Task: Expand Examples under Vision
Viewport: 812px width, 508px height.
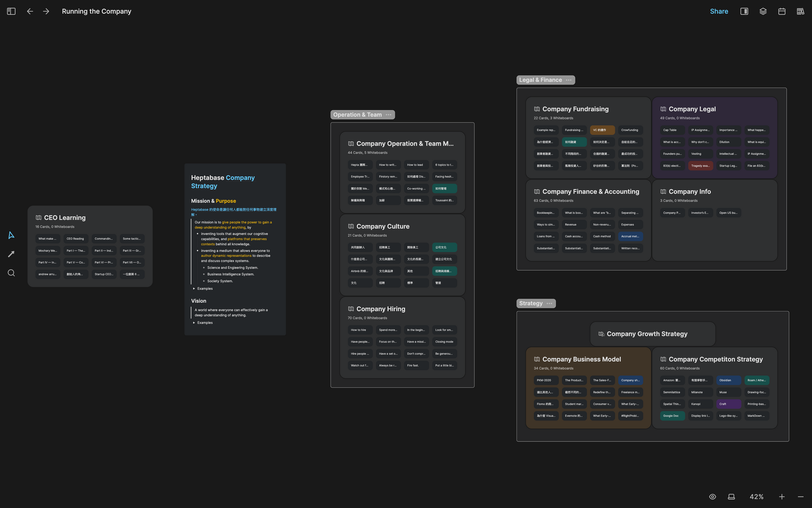Action: [x=194, y=323]
